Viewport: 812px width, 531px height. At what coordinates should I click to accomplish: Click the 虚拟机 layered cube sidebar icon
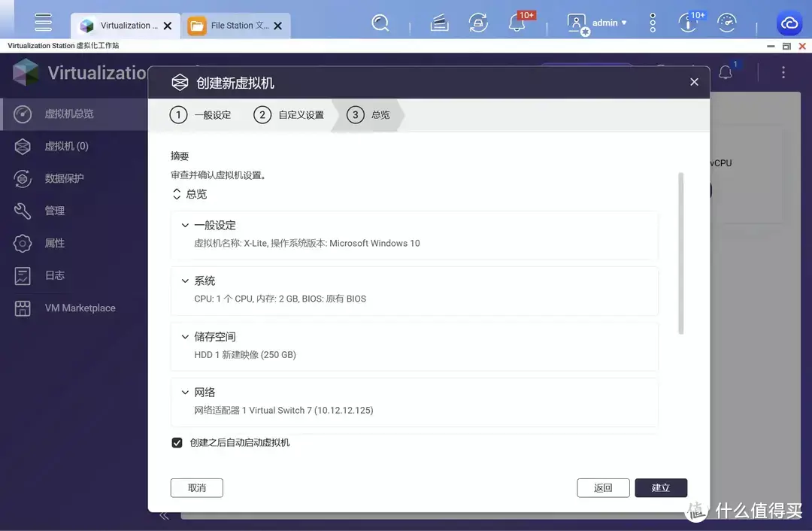click(x=23, y=147)
